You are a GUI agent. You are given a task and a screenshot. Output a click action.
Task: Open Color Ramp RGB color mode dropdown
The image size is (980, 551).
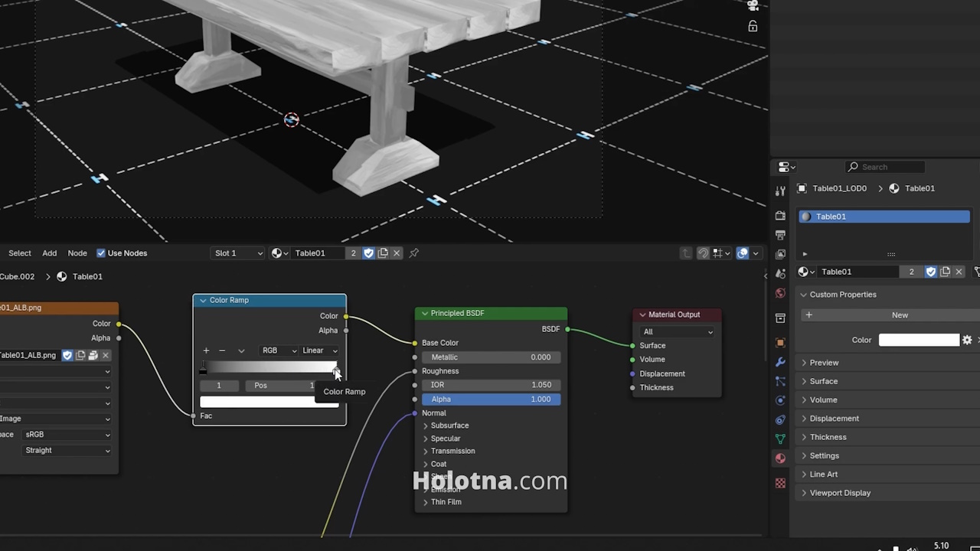pyautogui.click(x=279, y=350)
